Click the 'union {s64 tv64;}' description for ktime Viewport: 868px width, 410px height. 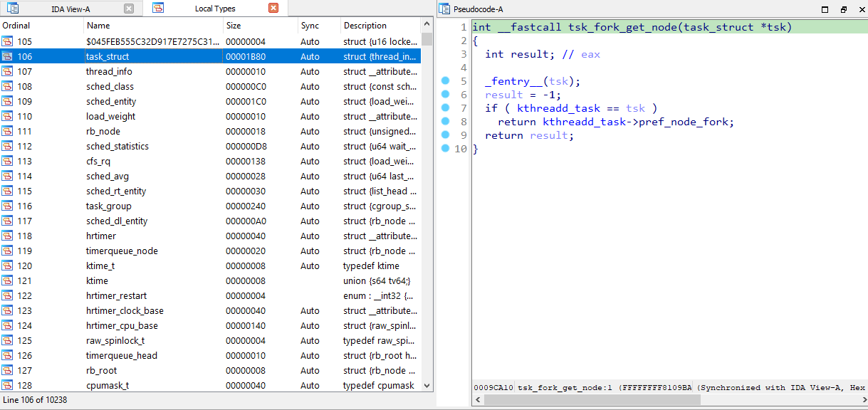pos(377,280)
